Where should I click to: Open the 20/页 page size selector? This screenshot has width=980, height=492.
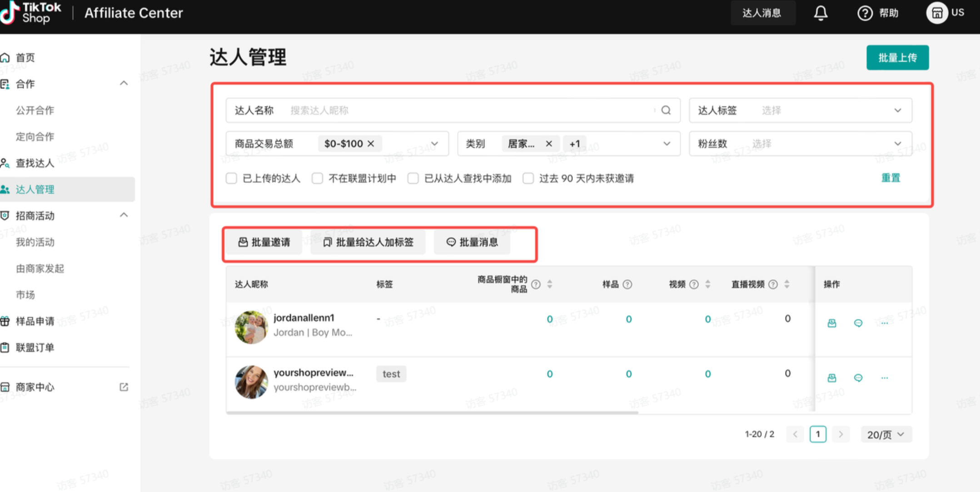[x=885, y=434]
